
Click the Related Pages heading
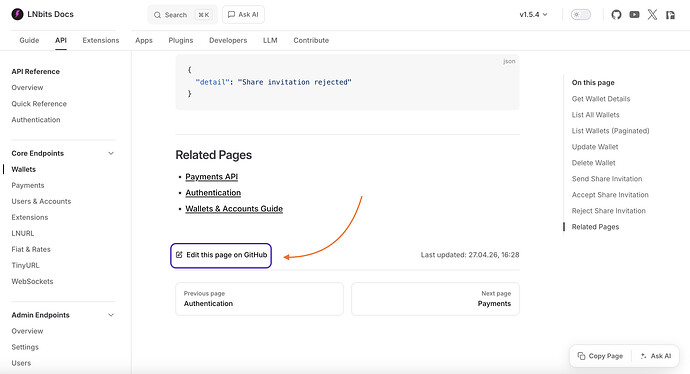[213, 155]
